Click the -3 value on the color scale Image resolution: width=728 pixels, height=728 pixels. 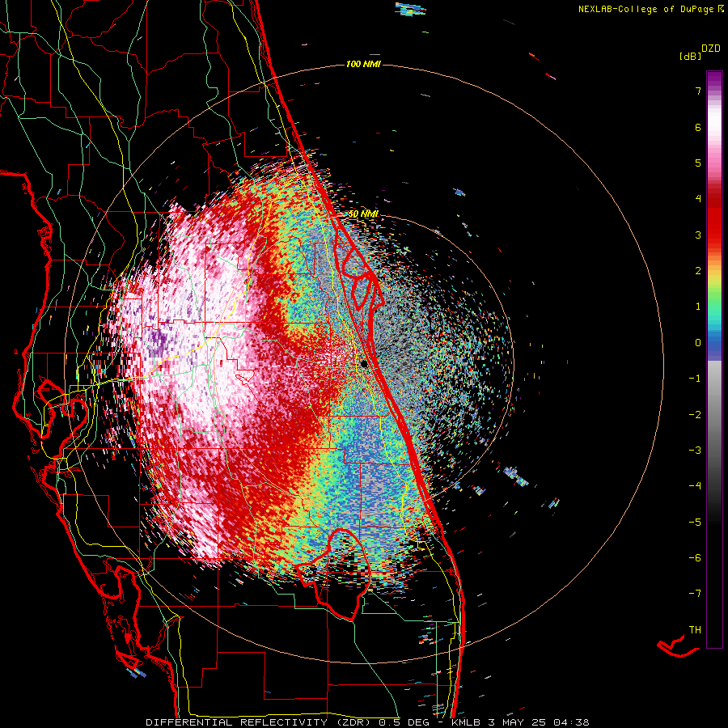pyautogui.click(x=695, y=451)
